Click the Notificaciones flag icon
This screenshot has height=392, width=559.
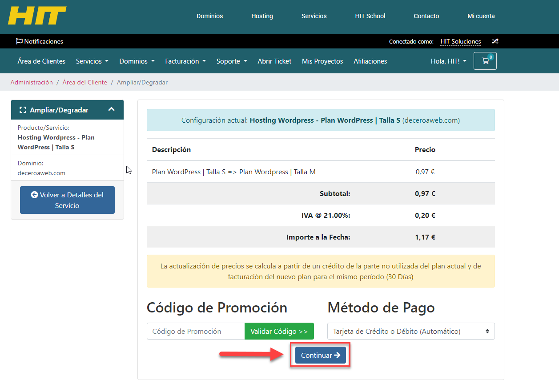click(x=19, y=41)
